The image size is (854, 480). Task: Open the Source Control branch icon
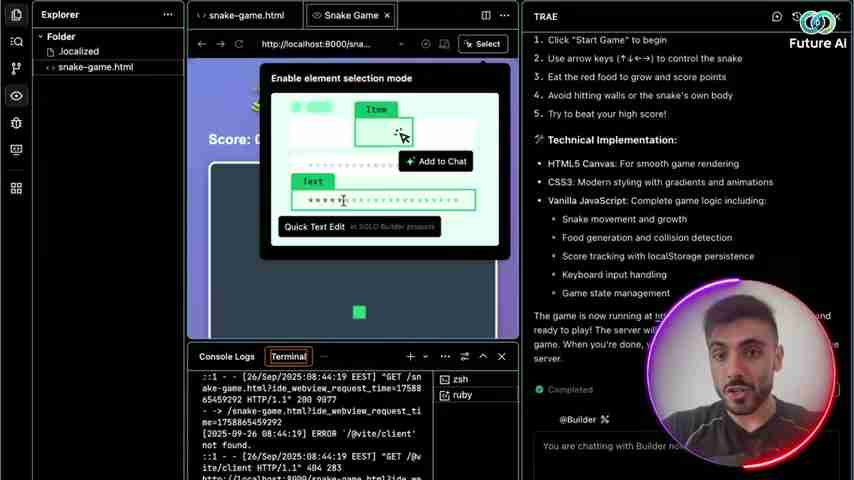tap(16, 69)
